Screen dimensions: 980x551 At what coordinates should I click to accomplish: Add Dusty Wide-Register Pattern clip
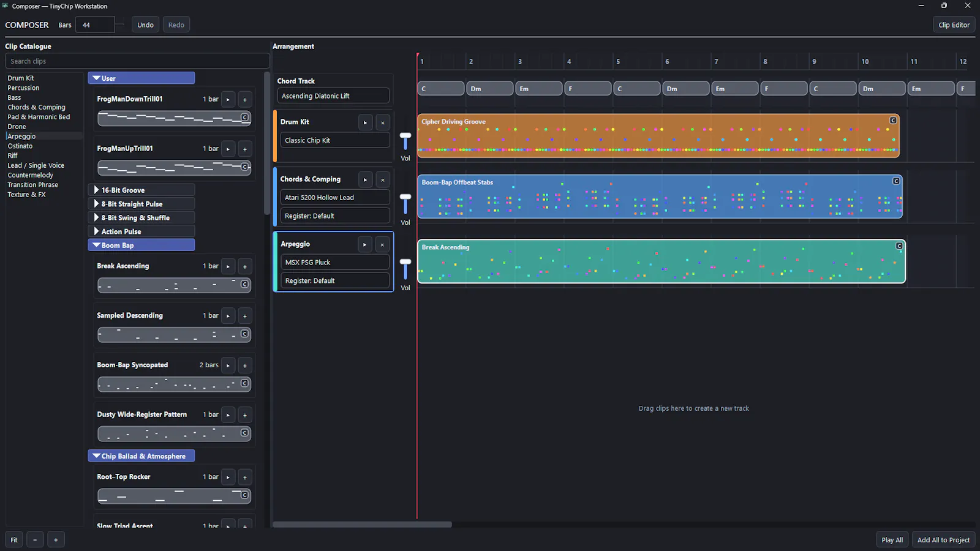(244, 415)
